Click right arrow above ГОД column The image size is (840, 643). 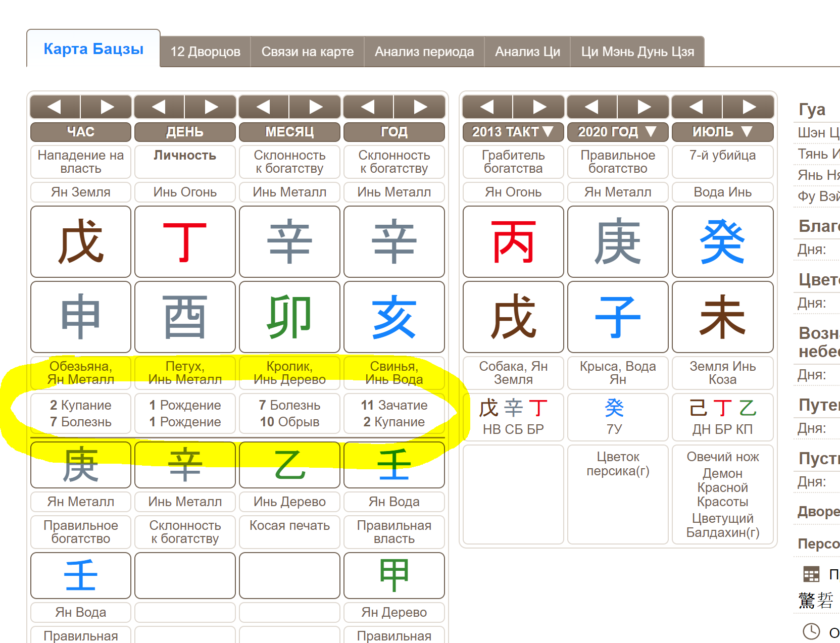[420, 107]
